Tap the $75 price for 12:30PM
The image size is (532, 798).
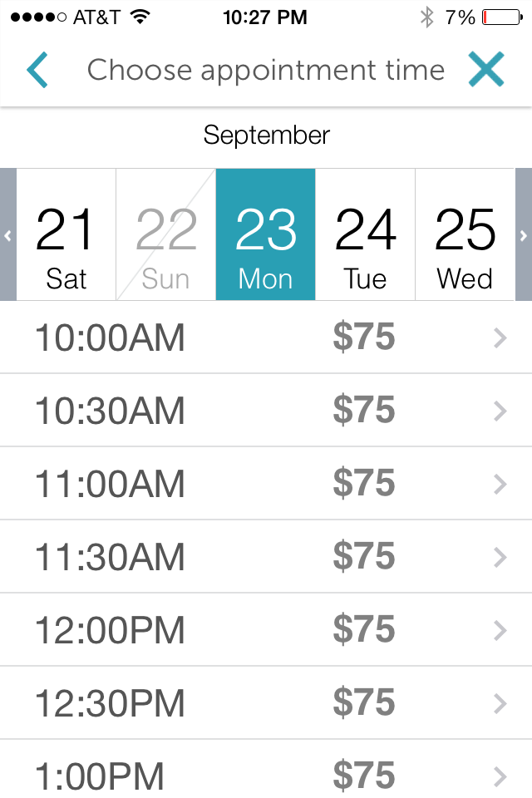click(x=364, y=703)
